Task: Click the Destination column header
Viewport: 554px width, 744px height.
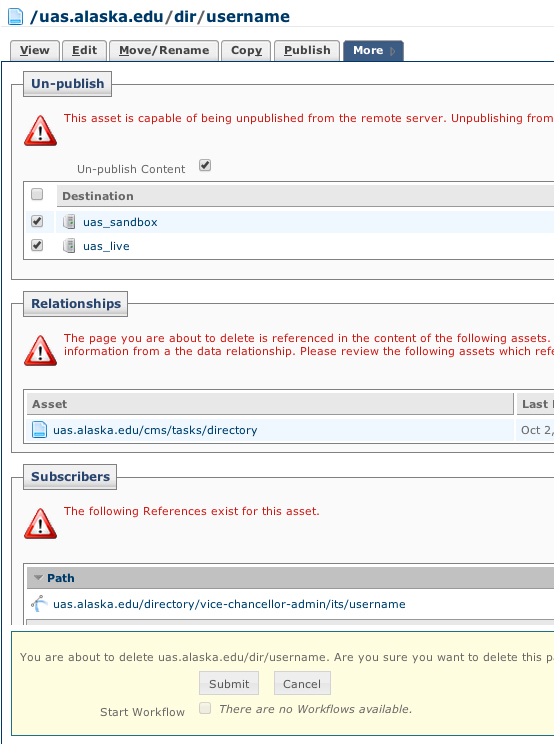Action: point(305,196)
